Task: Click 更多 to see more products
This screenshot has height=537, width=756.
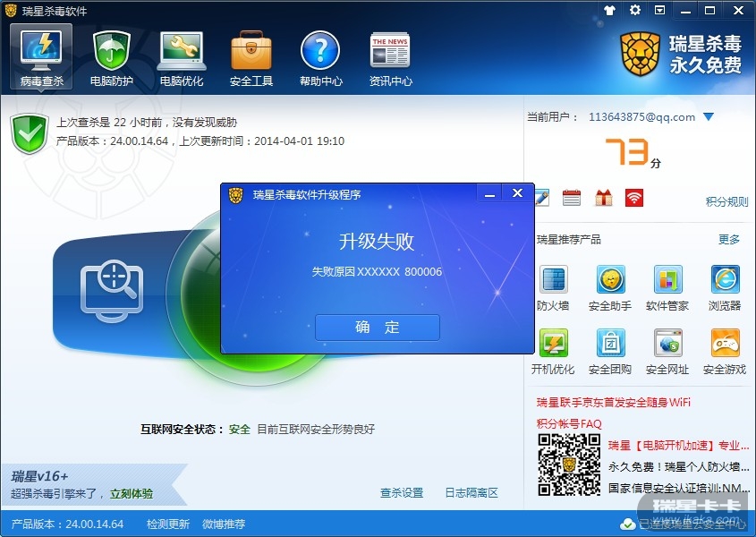Action: pos(728,239)
